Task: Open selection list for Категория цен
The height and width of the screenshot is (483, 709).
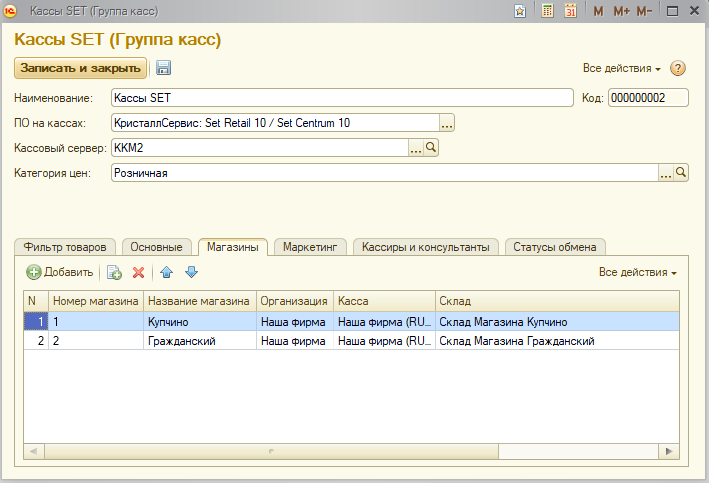Action: click(x=666, y=173)
